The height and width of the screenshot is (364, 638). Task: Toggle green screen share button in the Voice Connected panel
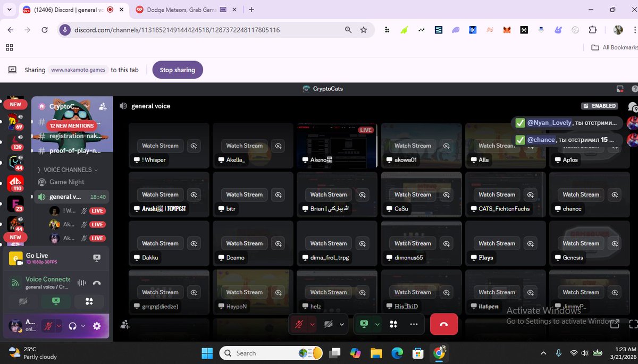56,301
